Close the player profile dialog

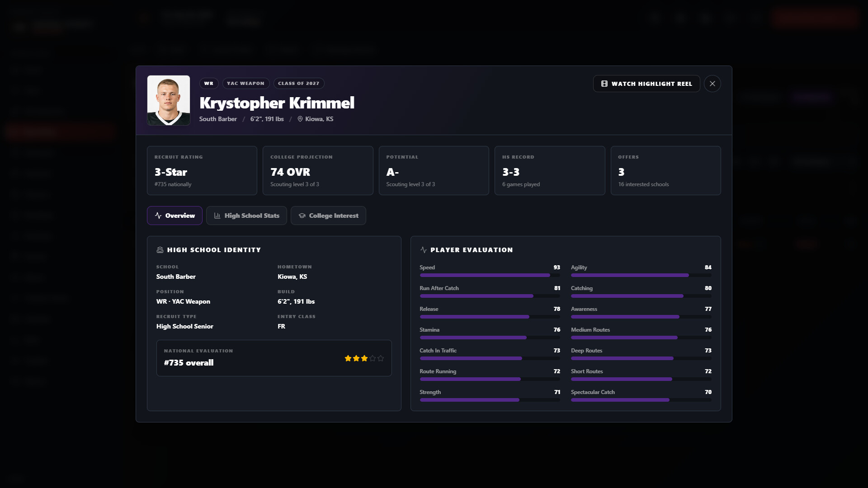point(712,84)
